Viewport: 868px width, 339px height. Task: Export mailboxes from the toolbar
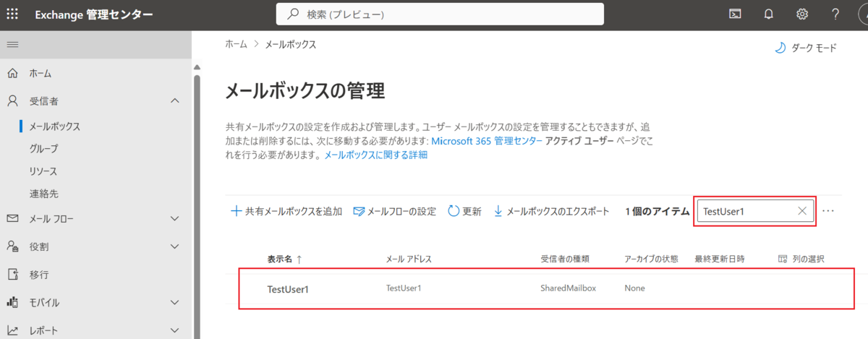[x=551, y=211]
